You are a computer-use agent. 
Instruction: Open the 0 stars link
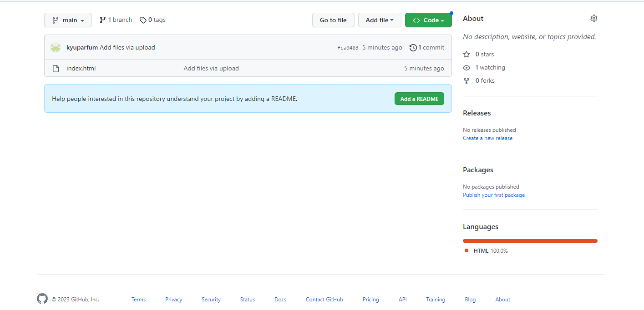pos(485,54)
